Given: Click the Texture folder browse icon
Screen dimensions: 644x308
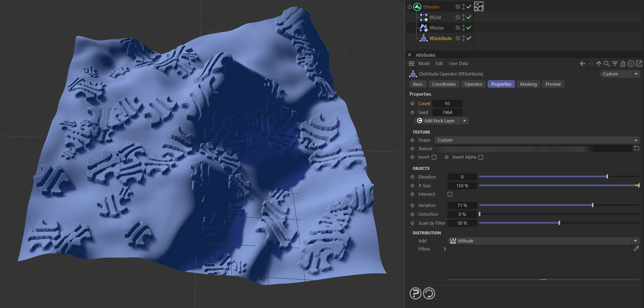Looking at the screenshot, I should [x=636, y=148].
